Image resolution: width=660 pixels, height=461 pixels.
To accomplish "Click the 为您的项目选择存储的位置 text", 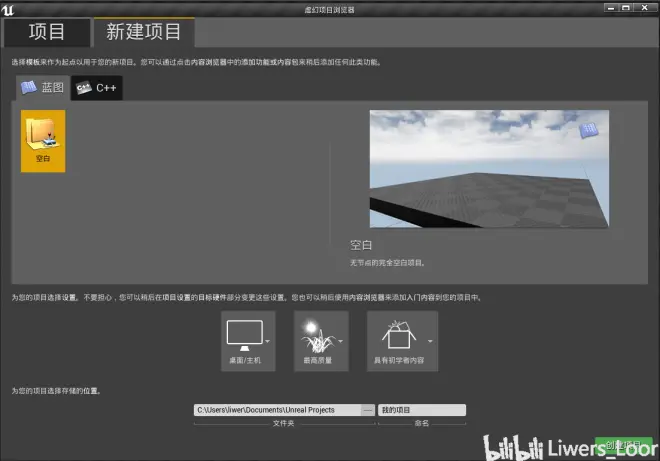I will [56, 391].
